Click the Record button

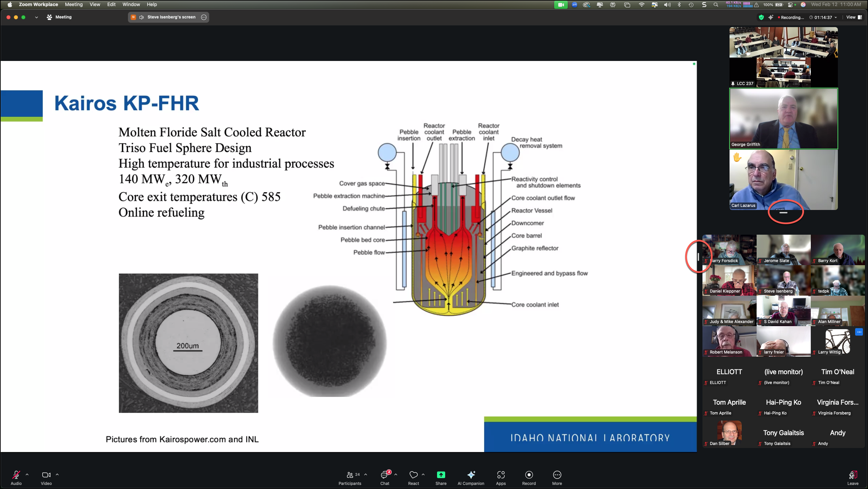point(529,477)
